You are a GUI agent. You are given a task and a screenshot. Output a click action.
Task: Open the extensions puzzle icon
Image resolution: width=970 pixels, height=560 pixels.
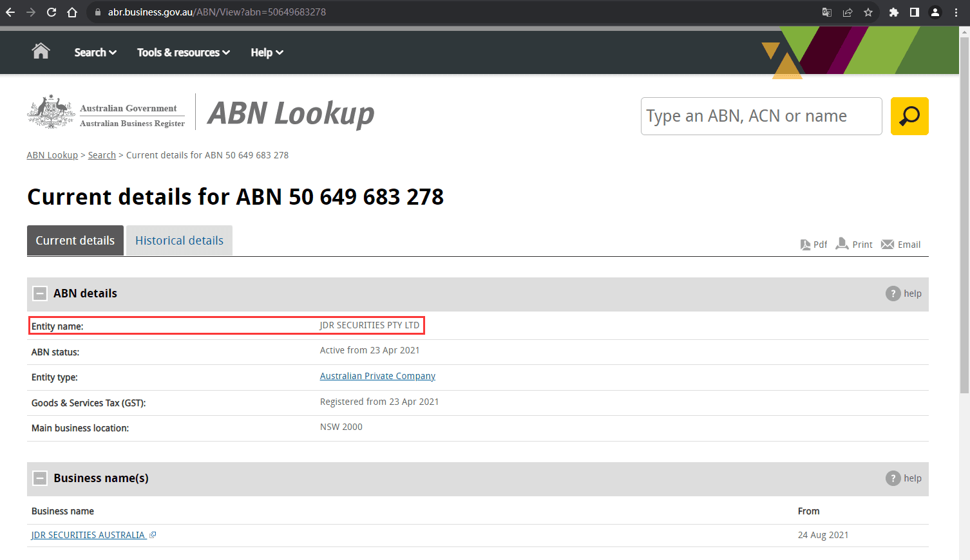(x=894, y=12)
